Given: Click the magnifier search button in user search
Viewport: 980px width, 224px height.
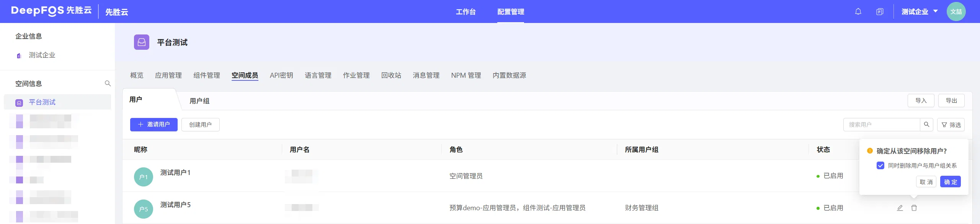Looking at the screenshot, I should (x=926, y=124).
